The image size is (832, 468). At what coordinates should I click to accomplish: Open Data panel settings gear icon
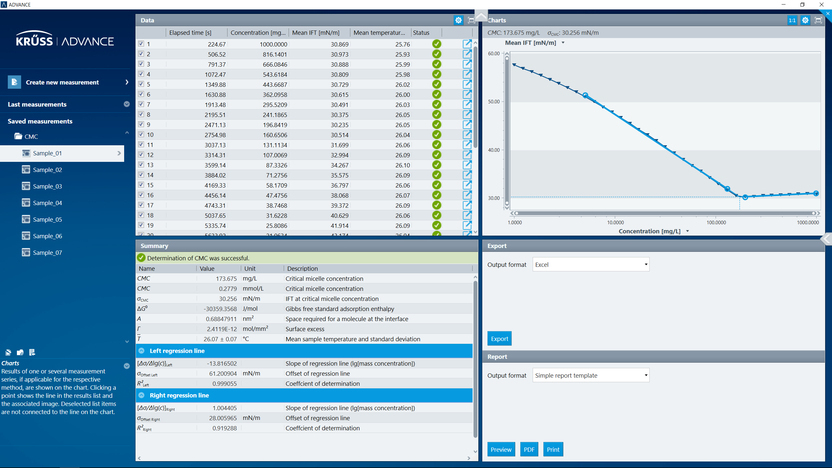click(458, 20)
